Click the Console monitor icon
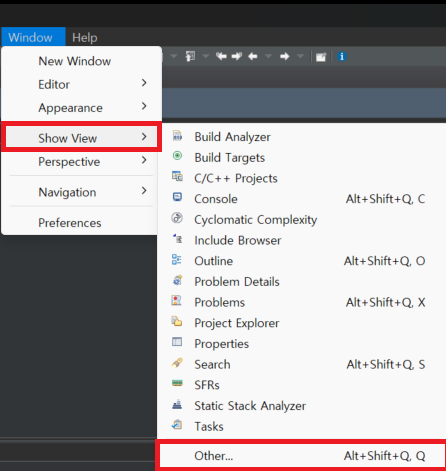Viewport: 446px width, 471px height. (177, 197)
